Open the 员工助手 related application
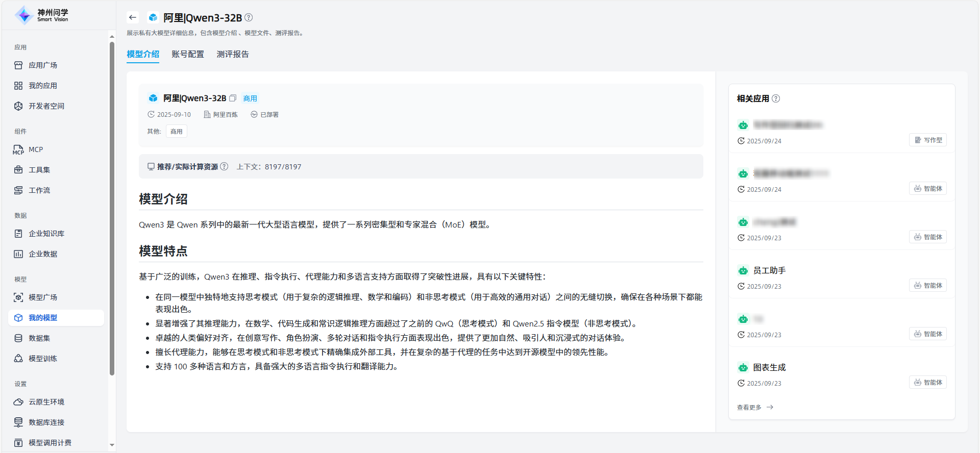The height and width of the screenshot is (453, 980). click(769, 270)
